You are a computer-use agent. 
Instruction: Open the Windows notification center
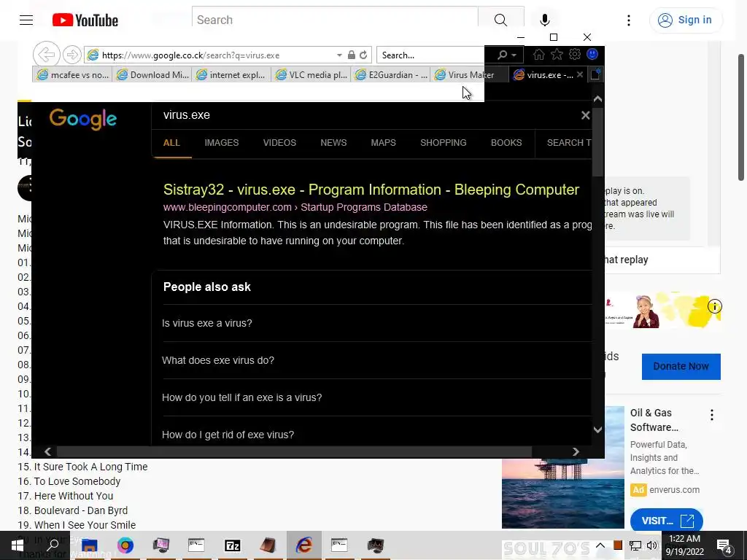pos(724,545)
